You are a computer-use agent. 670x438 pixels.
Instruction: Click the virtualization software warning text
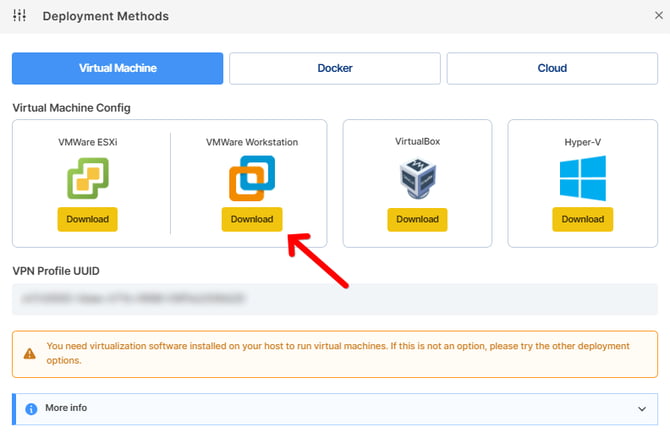pyautogui.click(x=338, y=353)
